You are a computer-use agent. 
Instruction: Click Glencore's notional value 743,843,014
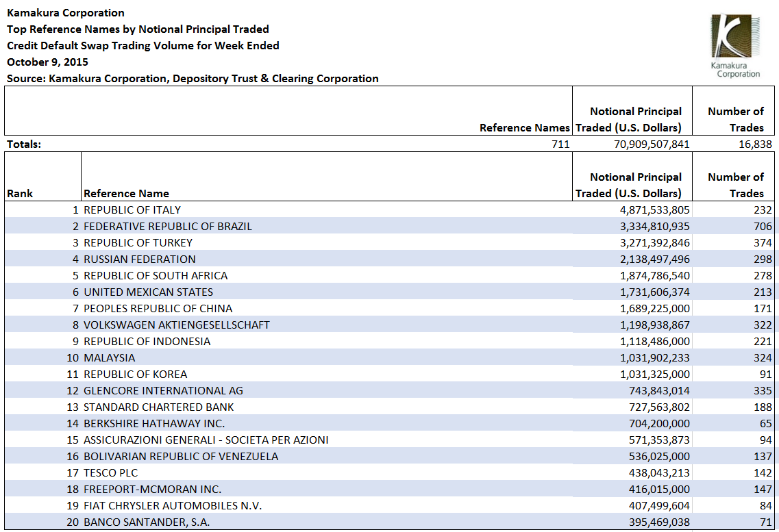click(x=659, y=390)
